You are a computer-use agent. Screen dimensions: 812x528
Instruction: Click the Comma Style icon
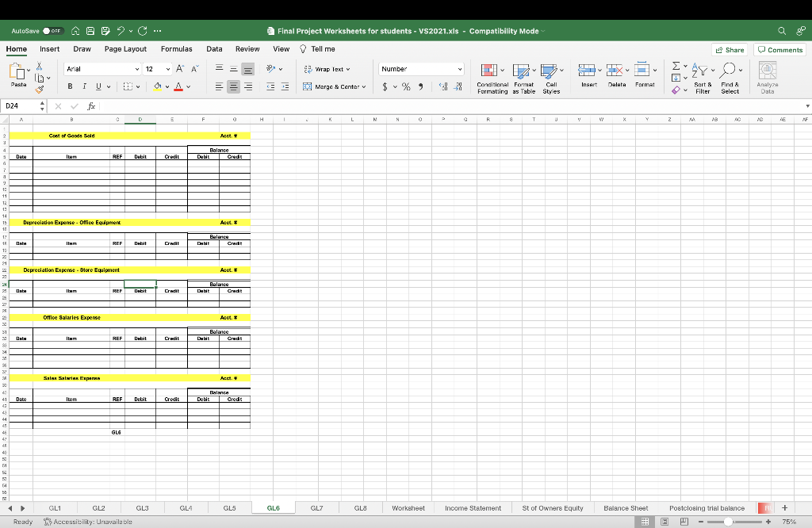pos(420,87)
